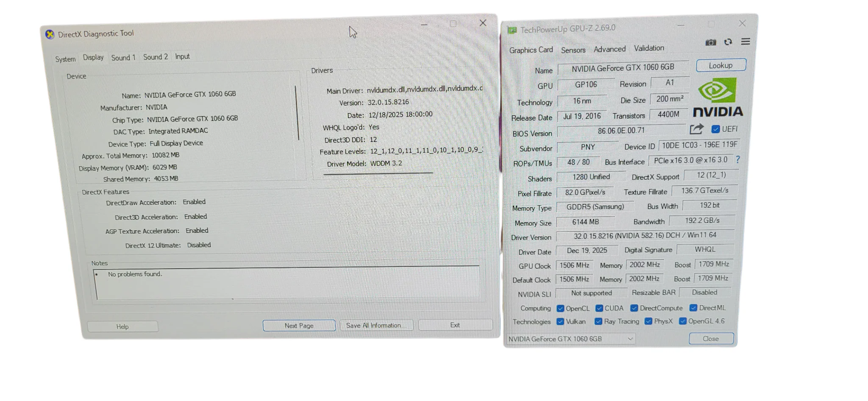Open the Sound 2 tab

(156, 57)
